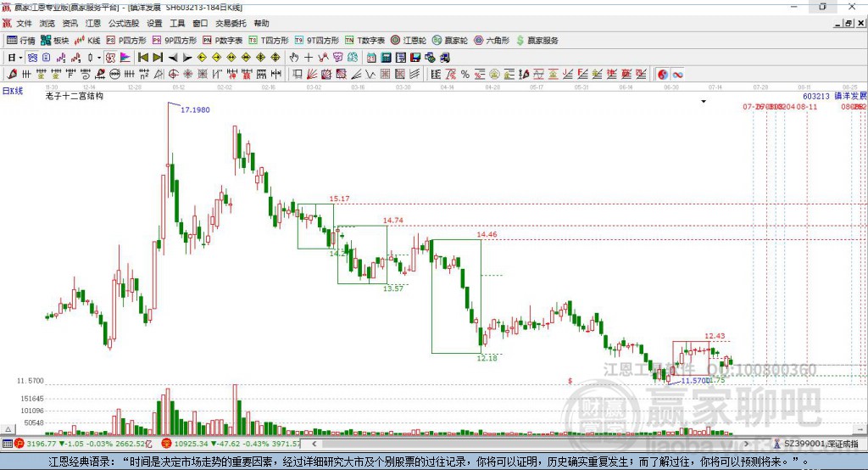Jump to last bar icon
868x470 pixels.
(x=158, y=58)
